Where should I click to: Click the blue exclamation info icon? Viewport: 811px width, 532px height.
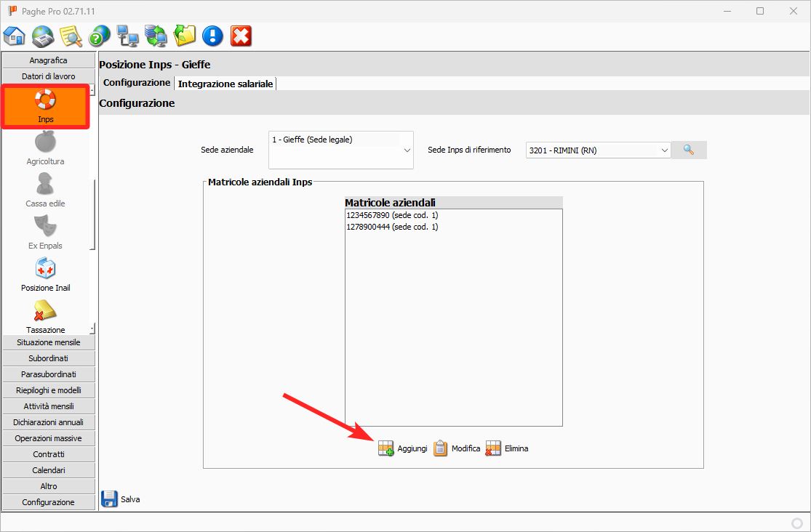tap(212, 36)
